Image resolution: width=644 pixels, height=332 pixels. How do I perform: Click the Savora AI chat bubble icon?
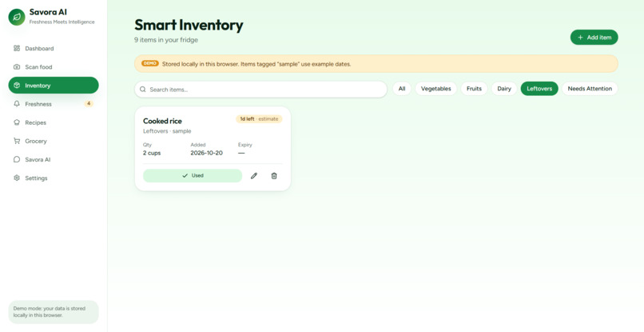[17, 159]
